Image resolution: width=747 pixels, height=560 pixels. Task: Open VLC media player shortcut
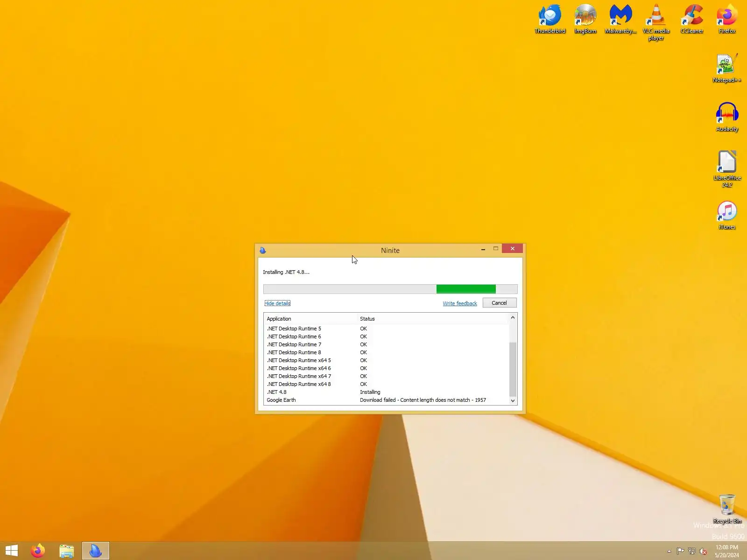[656, 22]
